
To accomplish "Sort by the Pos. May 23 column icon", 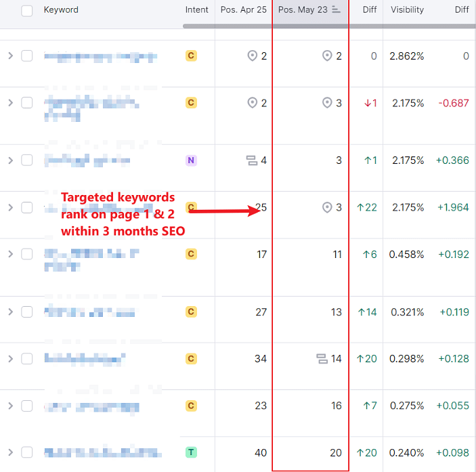I will point(336,10).
